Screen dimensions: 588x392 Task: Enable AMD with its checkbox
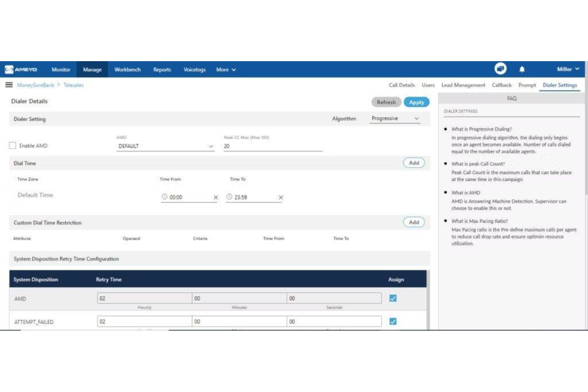click(x=13, y=145)
